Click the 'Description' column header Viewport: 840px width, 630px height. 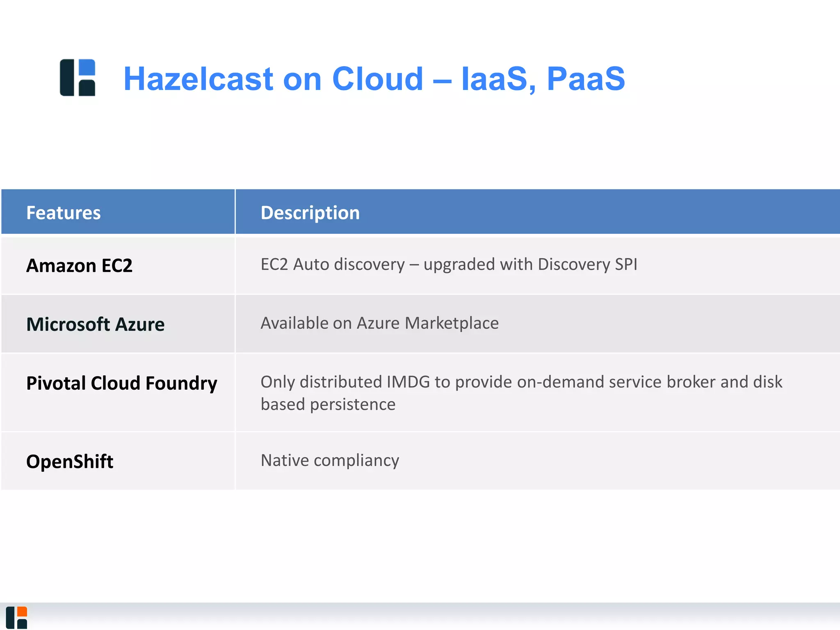click(538, 212)
